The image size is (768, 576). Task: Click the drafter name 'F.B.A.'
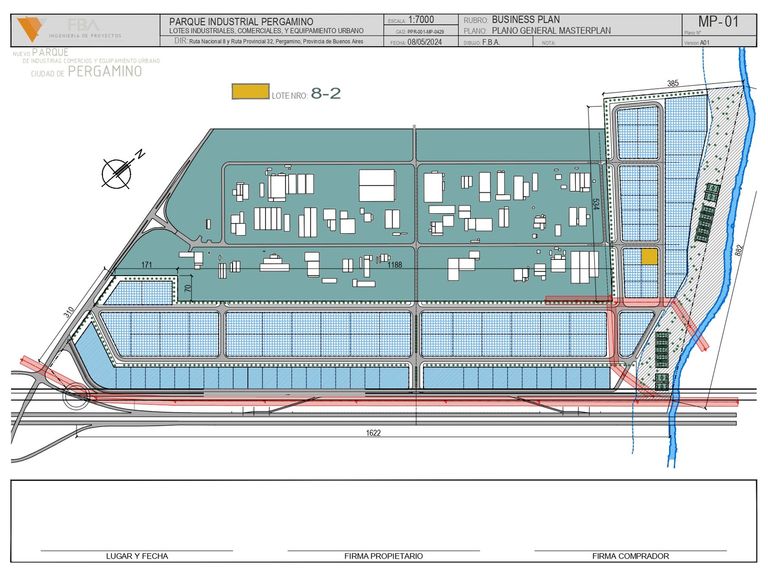pos(491,43)
